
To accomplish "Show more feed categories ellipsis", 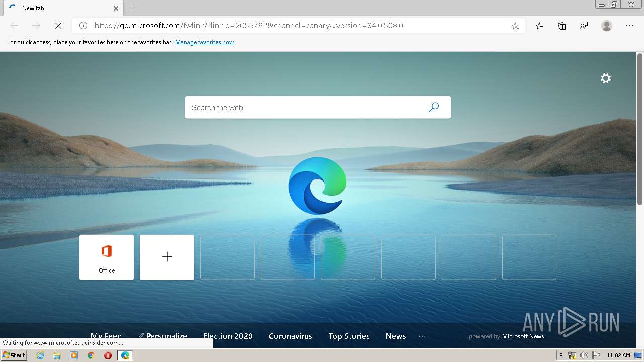I will [x=422, y=336].
